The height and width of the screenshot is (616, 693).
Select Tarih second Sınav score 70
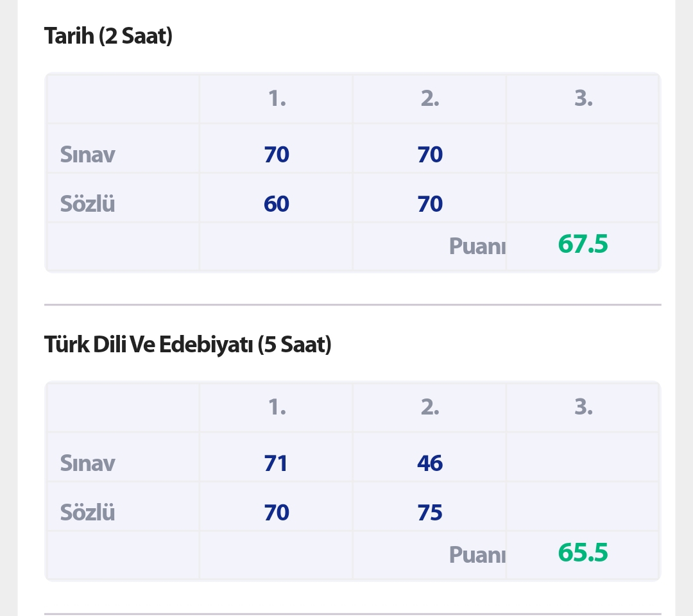coord(430,155)
